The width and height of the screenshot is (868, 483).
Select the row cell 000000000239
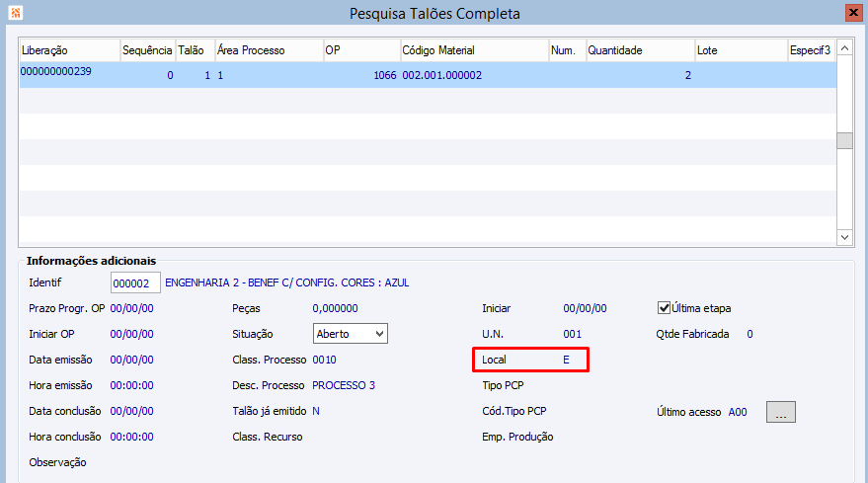point(56,71)
